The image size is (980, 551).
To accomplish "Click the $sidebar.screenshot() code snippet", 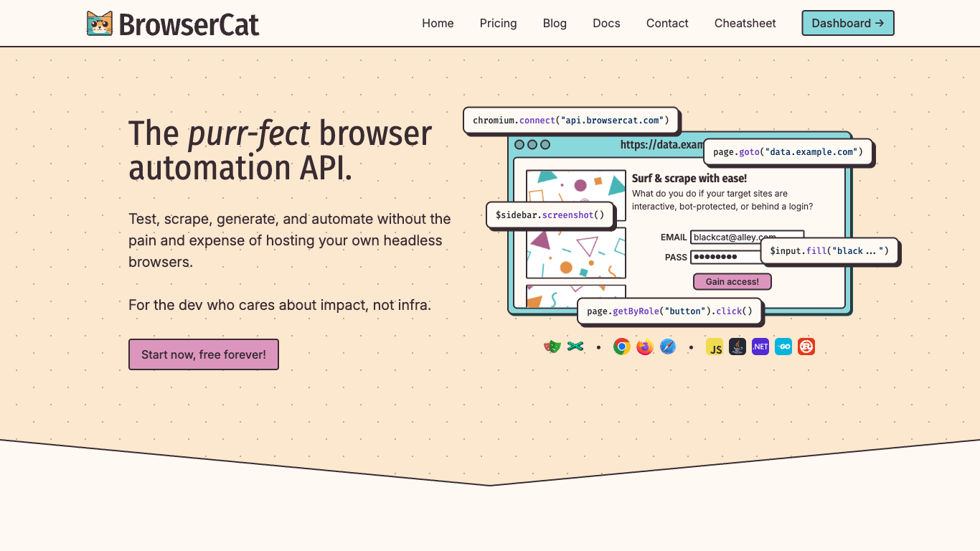I will 550,215.
